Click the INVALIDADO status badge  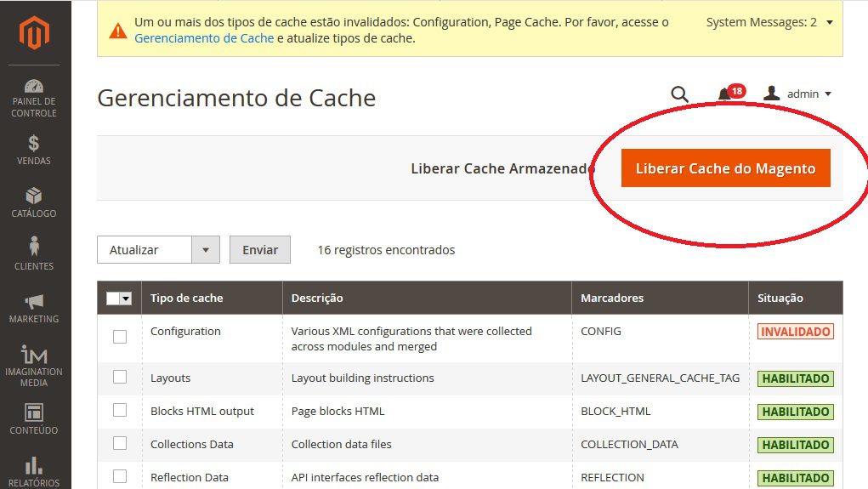796,332
